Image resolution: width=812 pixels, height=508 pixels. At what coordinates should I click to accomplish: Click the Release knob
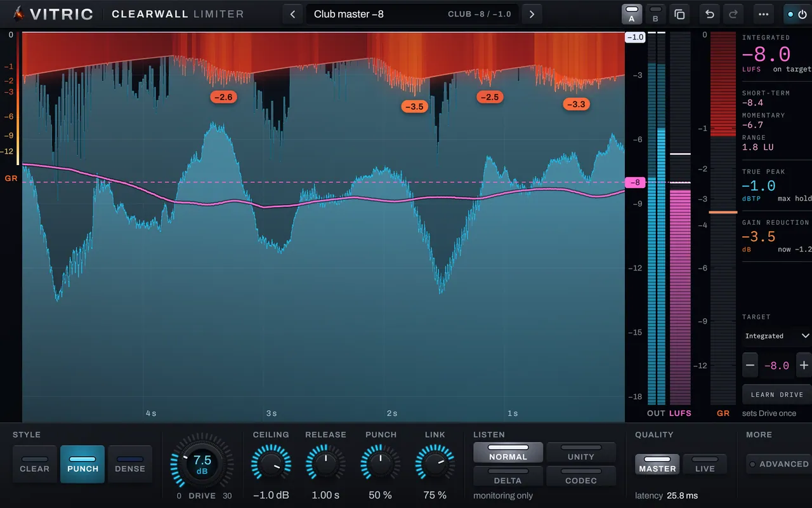tap(325, 464)
